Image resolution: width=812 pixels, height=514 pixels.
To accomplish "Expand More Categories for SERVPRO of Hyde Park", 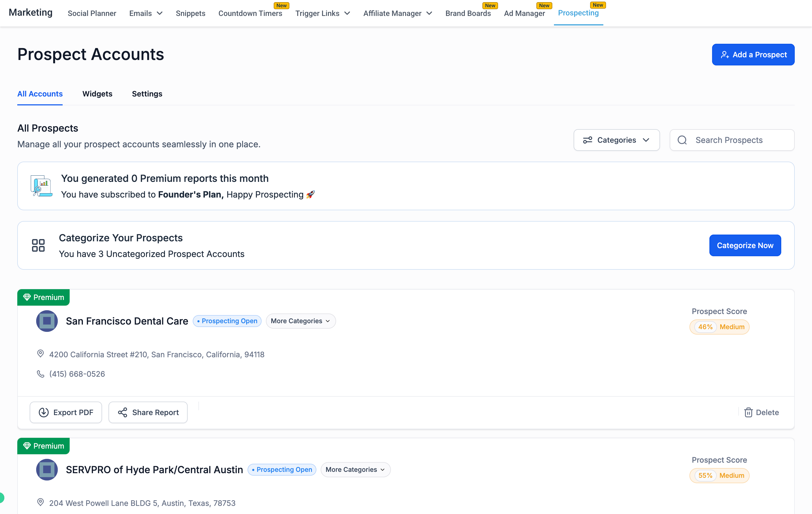I will 355,469.
